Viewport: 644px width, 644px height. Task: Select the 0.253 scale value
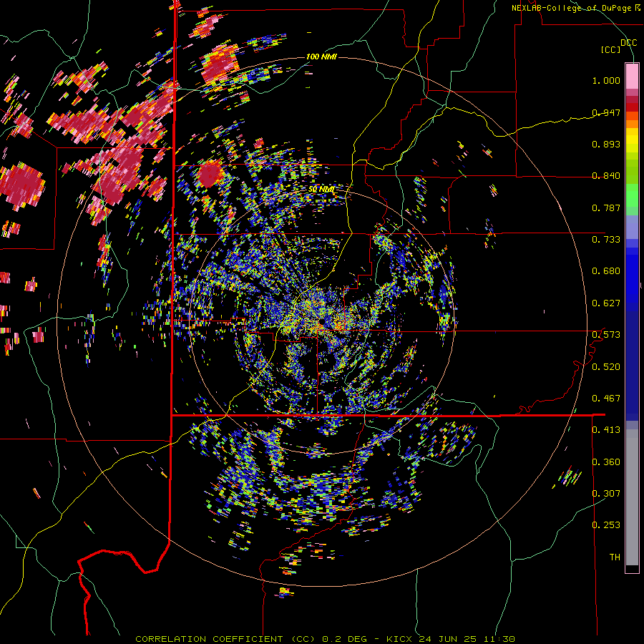tap(606, 525)
